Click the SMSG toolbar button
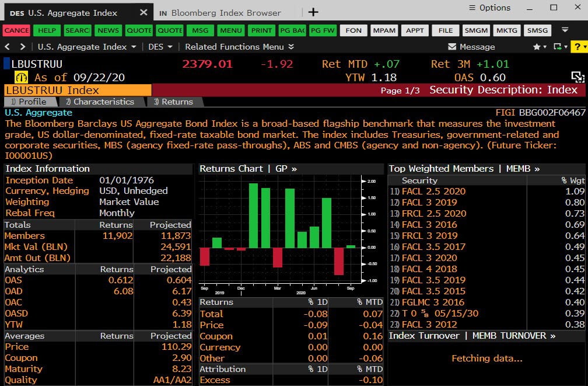This screenshot has width=588, height=386. [x=537, y=30]
